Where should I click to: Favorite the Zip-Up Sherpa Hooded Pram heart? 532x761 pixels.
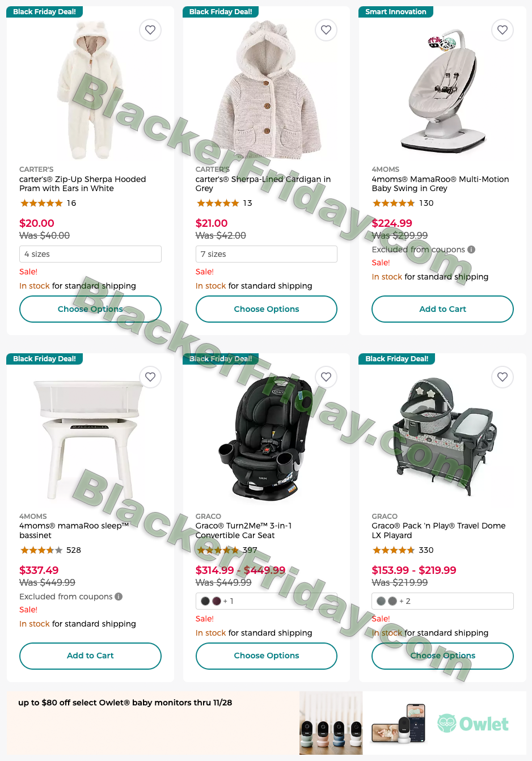tap(150, 30)
